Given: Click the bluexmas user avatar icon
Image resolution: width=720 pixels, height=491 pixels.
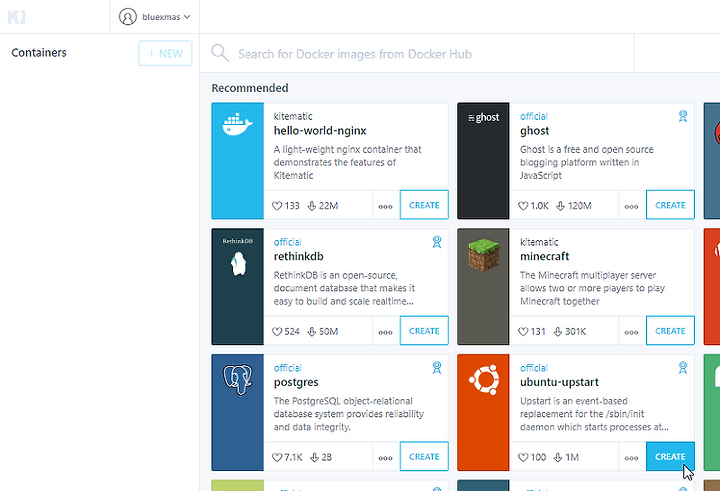Looking at the screenshot, I should click(128, 17).
